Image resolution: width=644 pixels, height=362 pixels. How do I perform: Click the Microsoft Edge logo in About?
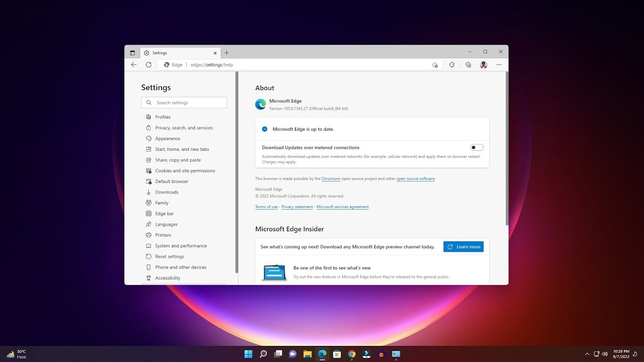click(x=261, y=104)
